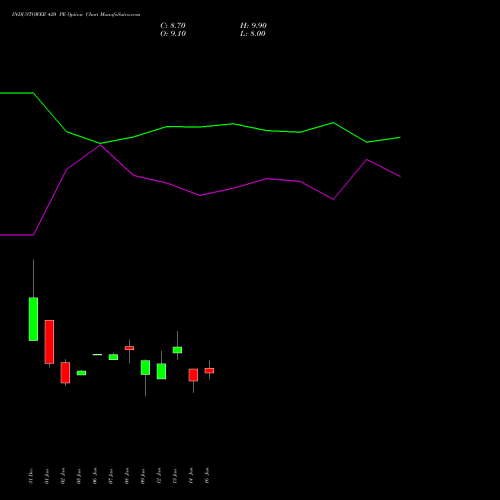Select the large red 01 Jan candlestick
The image size is (500, 500).
tap(49, 342)
